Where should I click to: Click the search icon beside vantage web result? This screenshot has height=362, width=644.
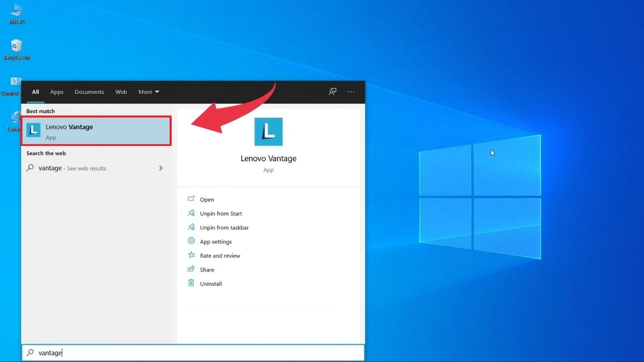pyautogui.click(x=31, y=168)
